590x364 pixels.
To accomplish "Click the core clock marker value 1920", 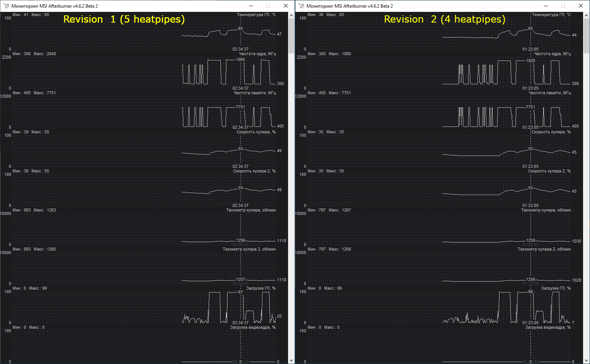I will click(x=531, y=61).
